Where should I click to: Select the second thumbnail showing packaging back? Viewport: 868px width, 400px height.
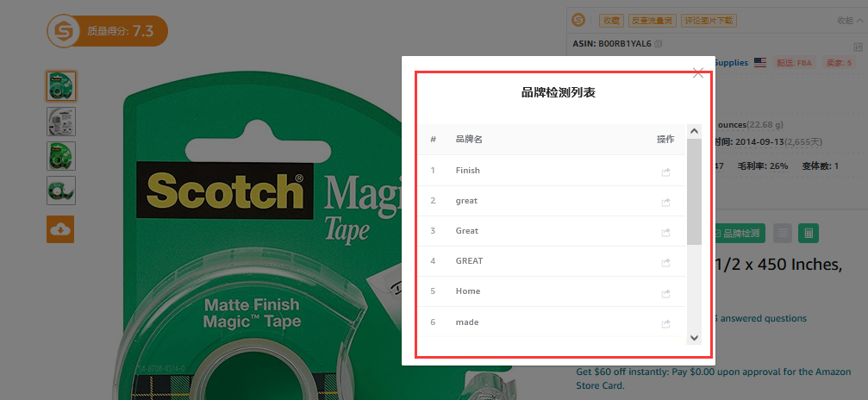61,122
